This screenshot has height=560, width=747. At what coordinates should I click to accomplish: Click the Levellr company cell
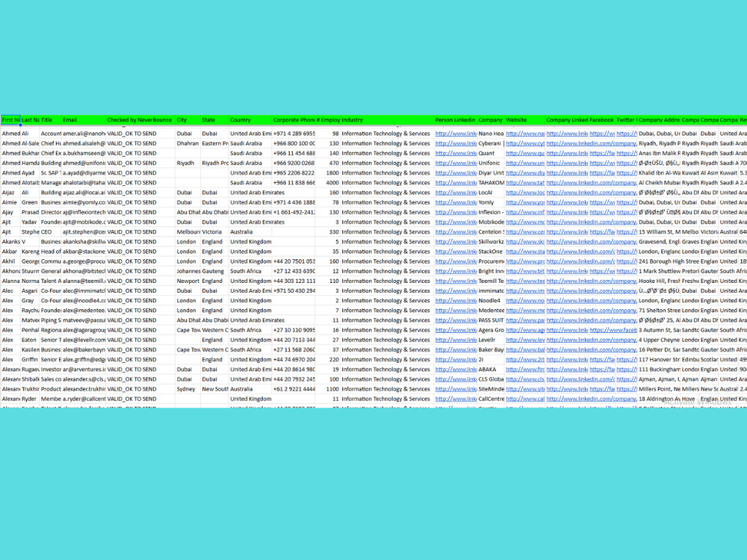492,340
